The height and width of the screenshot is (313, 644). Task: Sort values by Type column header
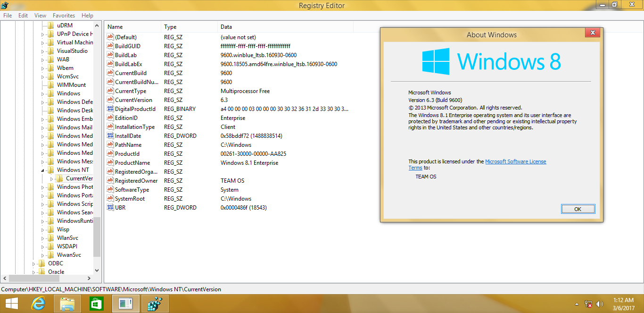point(189,27)
